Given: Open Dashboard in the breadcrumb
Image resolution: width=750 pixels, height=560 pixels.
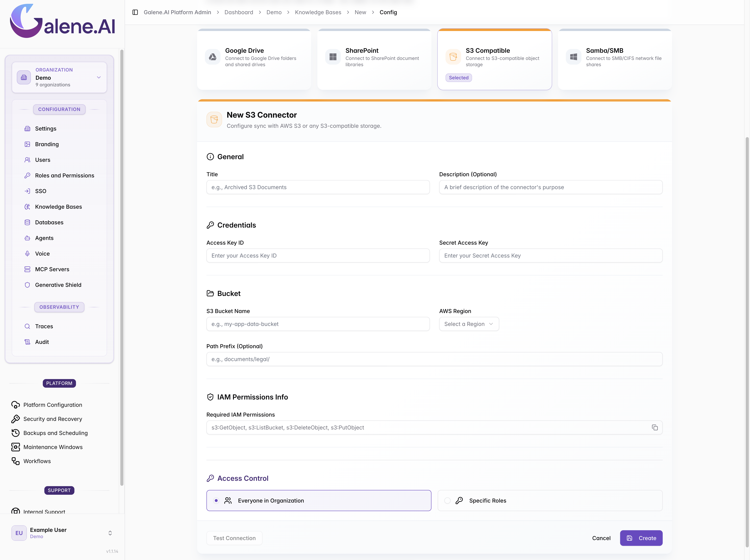Looking at the screenshot, I should point(239,12).
